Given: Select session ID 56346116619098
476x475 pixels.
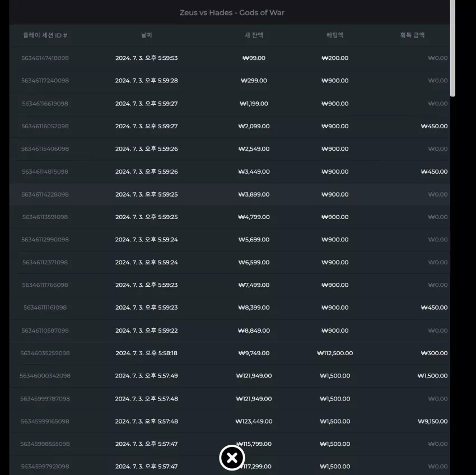Looking at the screenshot, I should click(x=45, y=104).
